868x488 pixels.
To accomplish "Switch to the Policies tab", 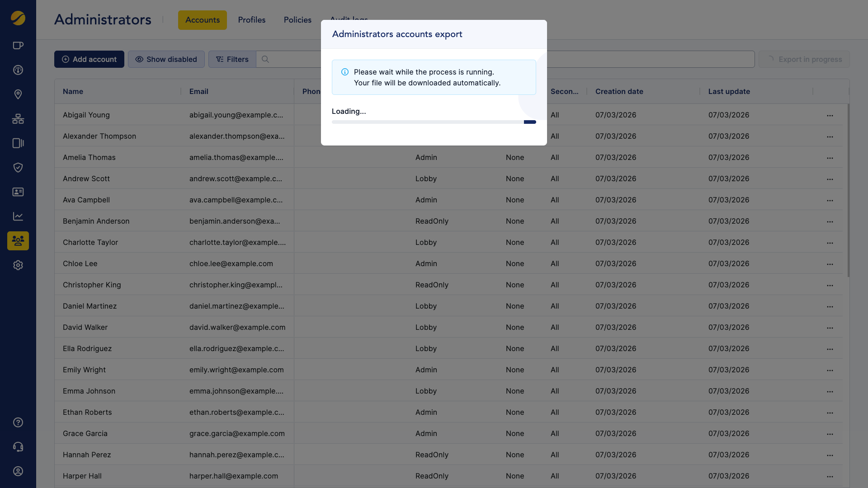I will coord(297,20).
